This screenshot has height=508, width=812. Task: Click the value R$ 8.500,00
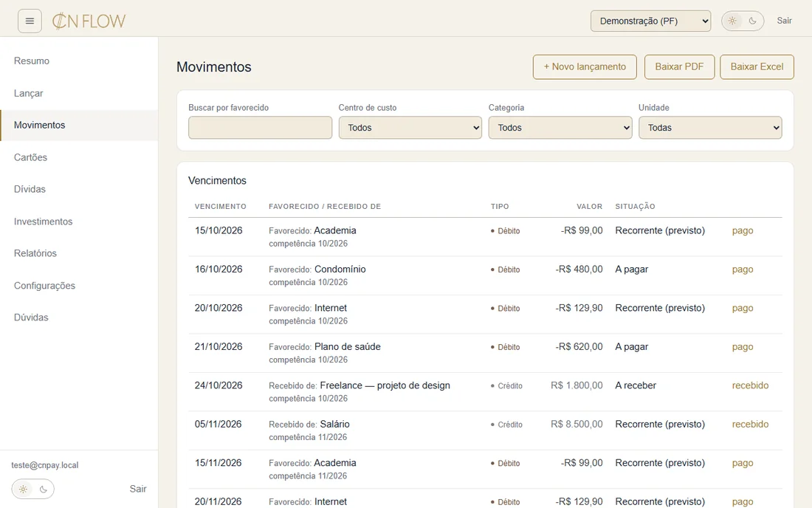tap(577, 424)
